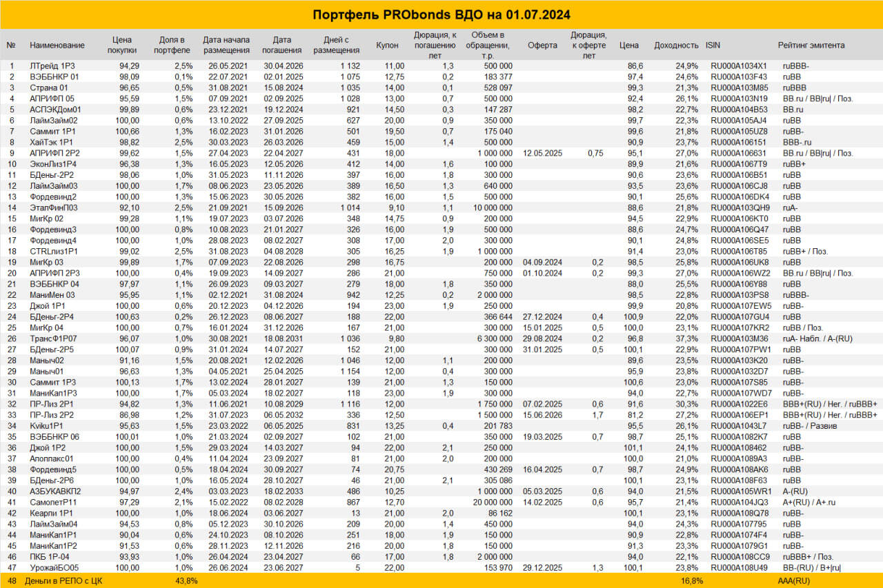This screenshot has height=588, width=883.
Task: Click the 'Рейтинг эмитента' header
Action: (x=811, y=45)
